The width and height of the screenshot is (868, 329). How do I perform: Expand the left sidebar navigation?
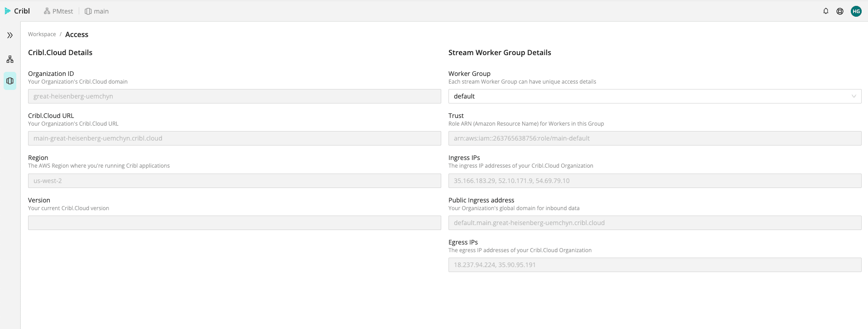[10, 35]
